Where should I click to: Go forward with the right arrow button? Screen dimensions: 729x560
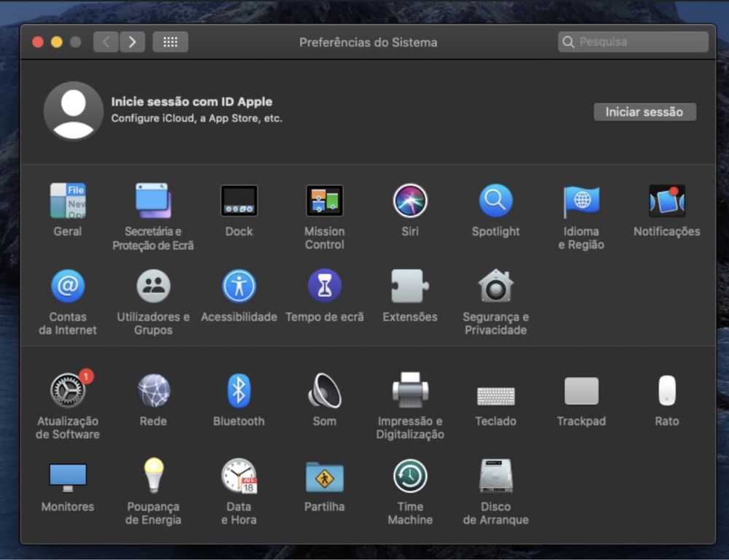pyautogui.click(x=133, y=42)
